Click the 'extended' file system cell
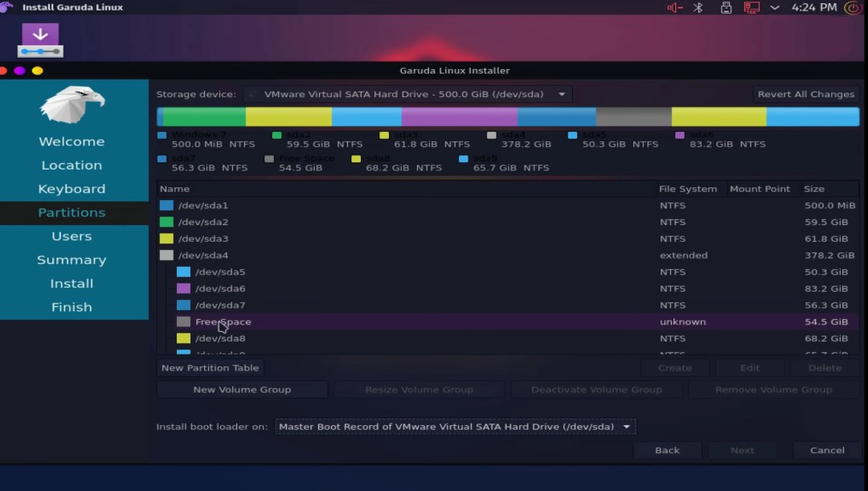 [683, 256]
